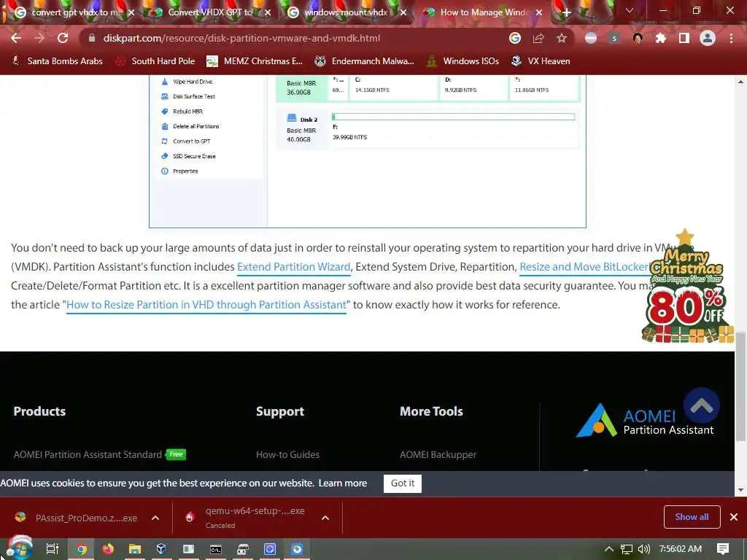The image size is (747, 560).
Task: Go back to the previous page
Action: (x=16, y=38)
